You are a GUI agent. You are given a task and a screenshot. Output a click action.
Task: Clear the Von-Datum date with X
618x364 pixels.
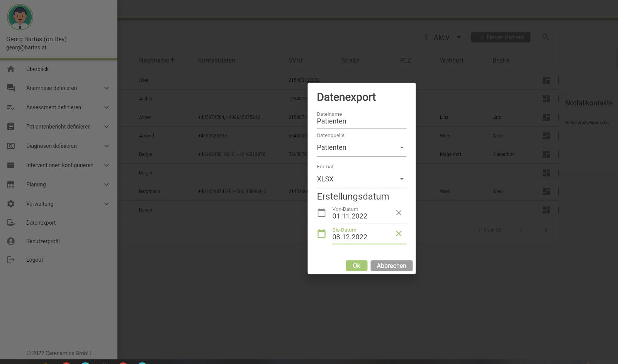(399, 213)
